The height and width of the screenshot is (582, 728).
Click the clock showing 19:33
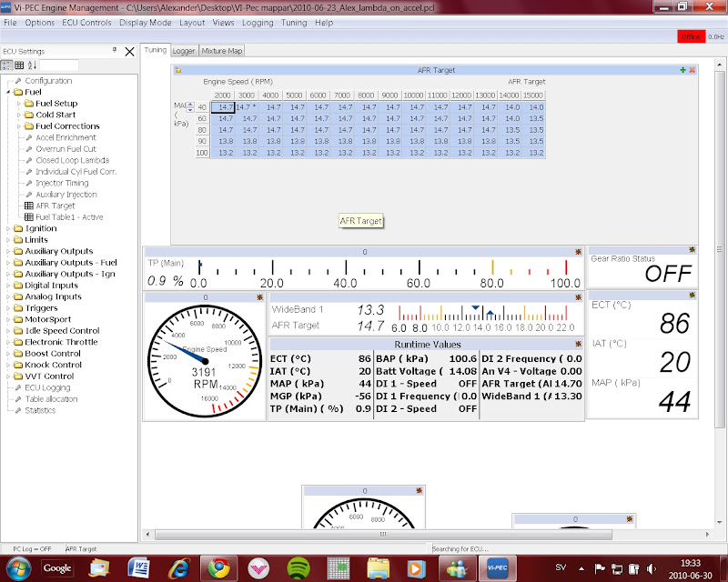click(x=690, y=563)
